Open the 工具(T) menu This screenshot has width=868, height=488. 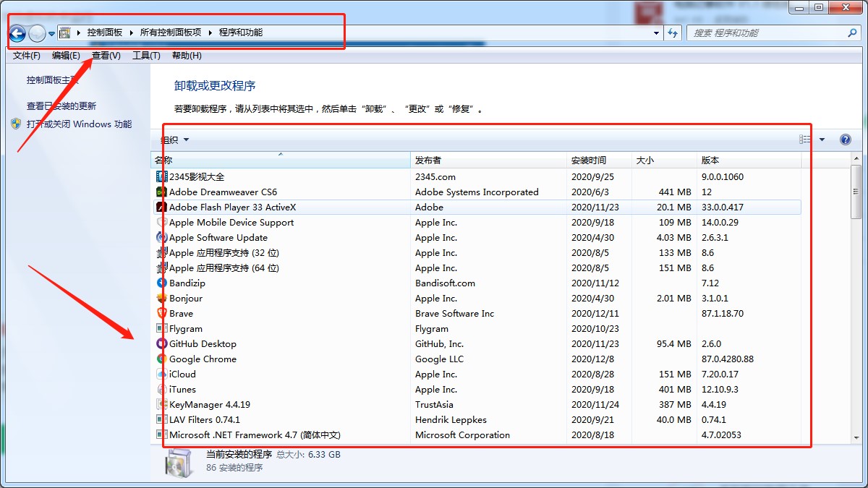click(x=146, y=56)
